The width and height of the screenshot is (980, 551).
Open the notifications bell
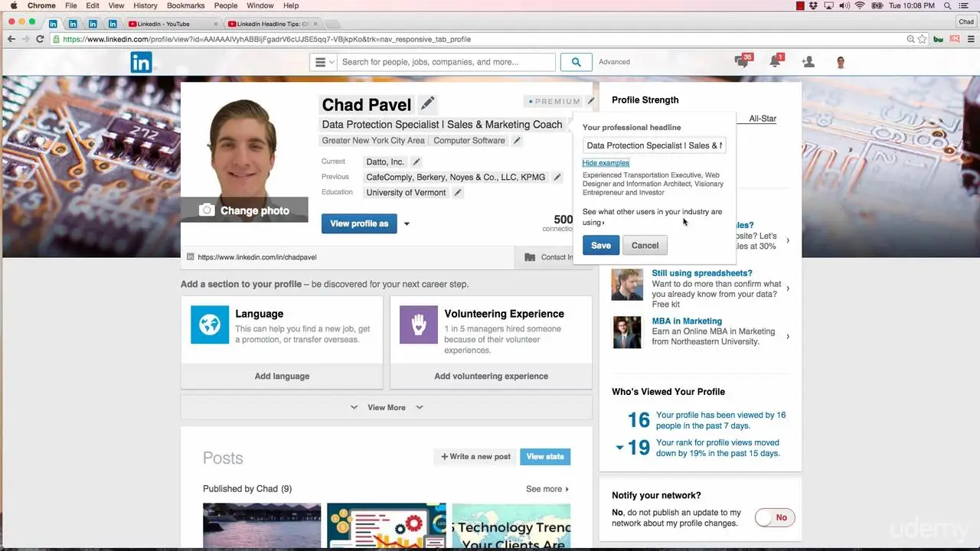pos(774,61)
